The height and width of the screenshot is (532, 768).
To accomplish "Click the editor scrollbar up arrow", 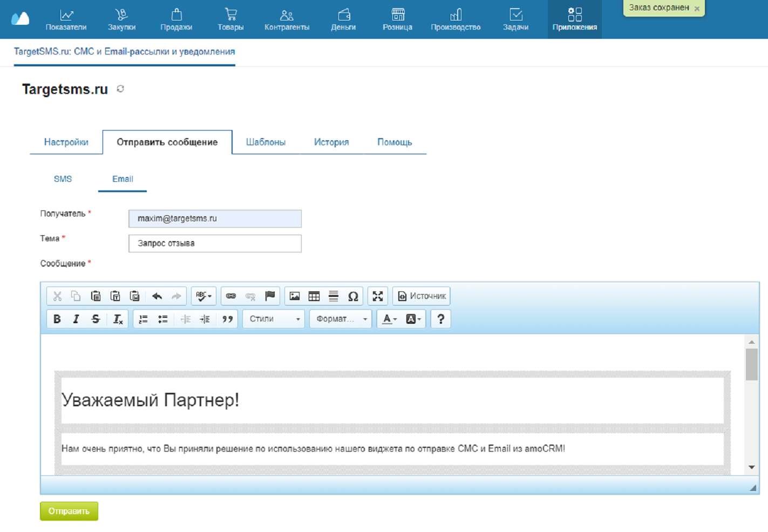I will [751, 342].
